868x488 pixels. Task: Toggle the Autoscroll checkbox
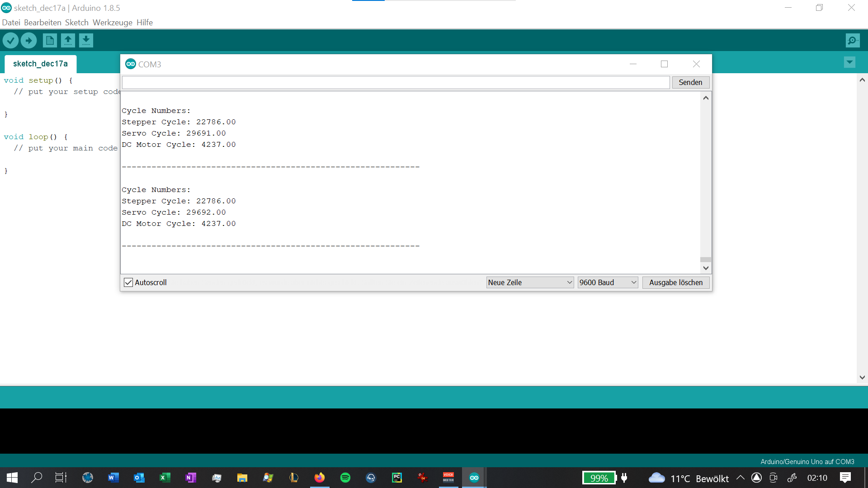coord(128,282)
